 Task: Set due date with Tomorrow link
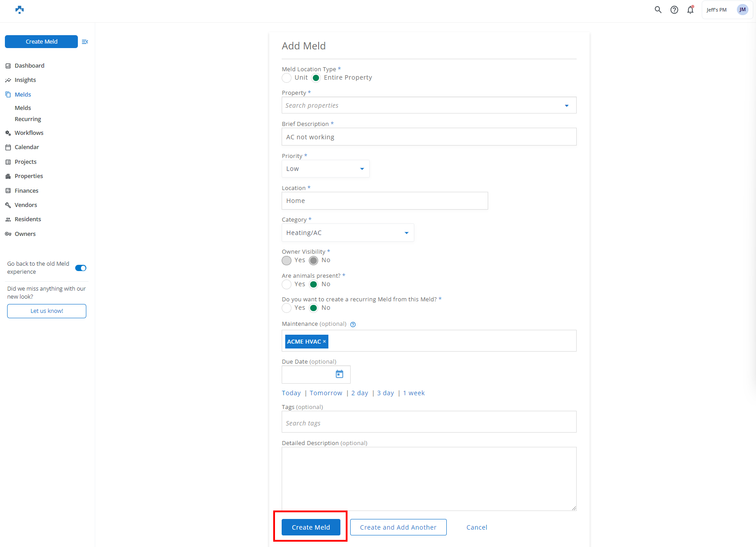click(326, 393)
